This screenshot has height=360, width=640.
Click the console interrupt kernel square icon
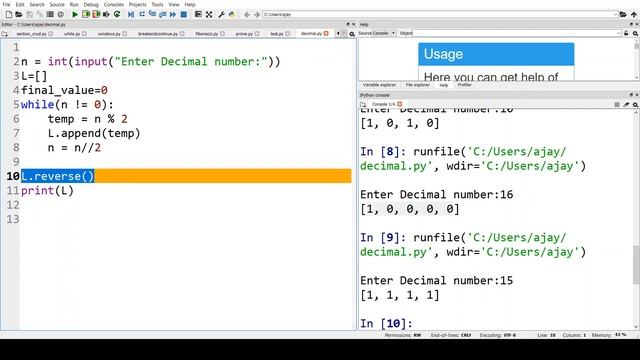617,104
